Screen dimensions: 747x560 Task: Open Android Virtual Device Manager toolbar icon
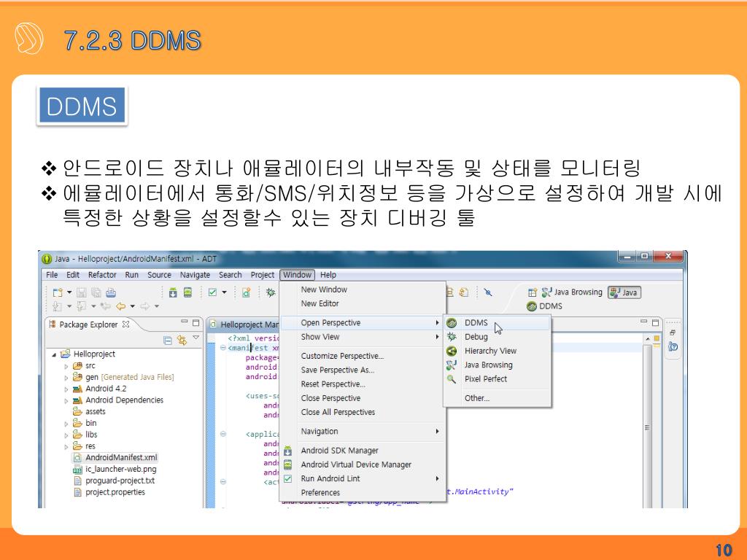tap(187, 292)
